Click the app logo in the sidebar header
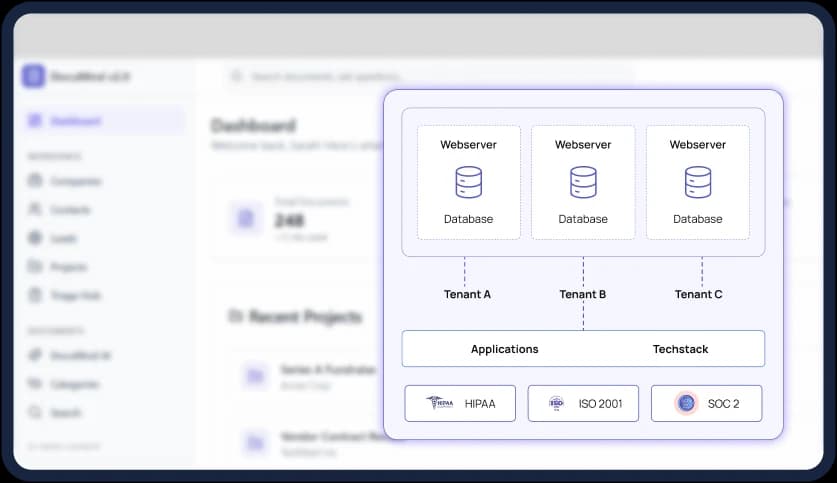This screenshot has height=483, width=837. (x=33, y=76)
